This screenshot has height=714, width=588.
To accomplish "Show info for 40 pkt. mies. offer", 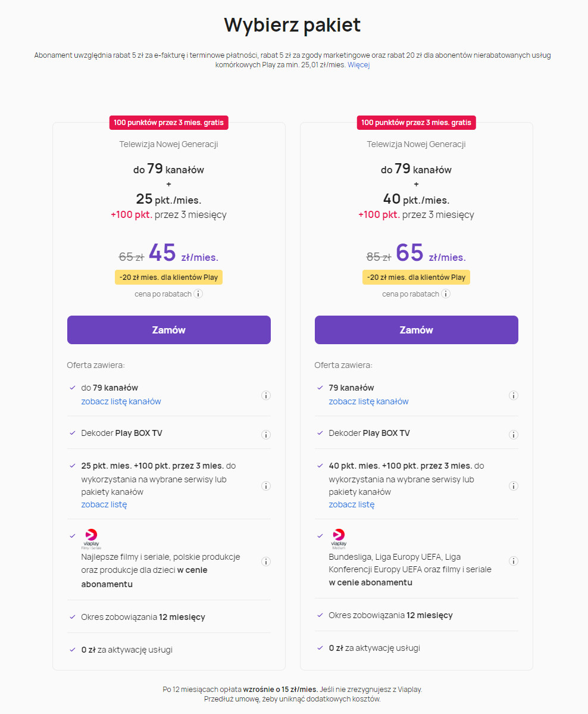I will coord(514,486).
